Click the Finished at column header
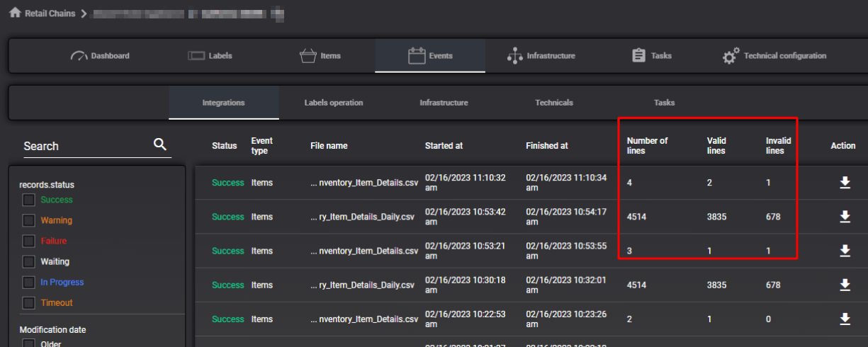This screenshot has width=868, height=347. 547,146
